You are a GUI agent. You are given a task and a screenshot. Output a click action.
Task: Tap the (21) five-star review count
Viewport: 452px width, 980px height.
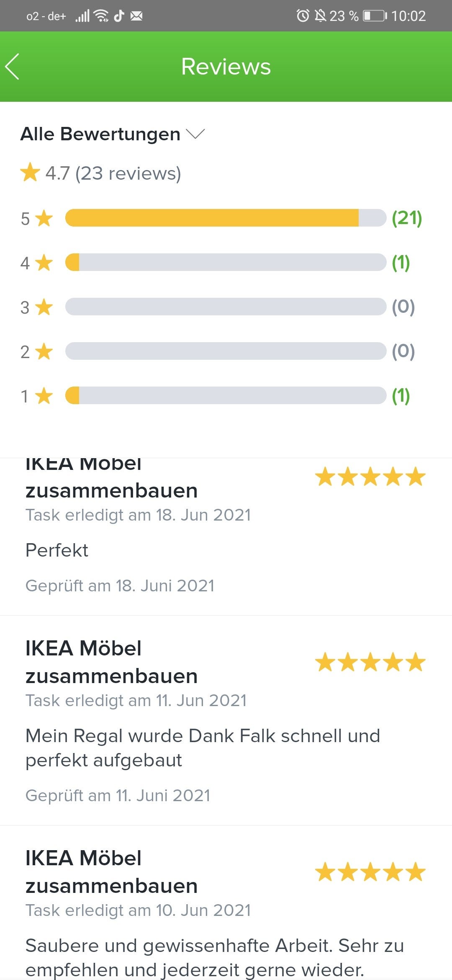tap(406, 218)
